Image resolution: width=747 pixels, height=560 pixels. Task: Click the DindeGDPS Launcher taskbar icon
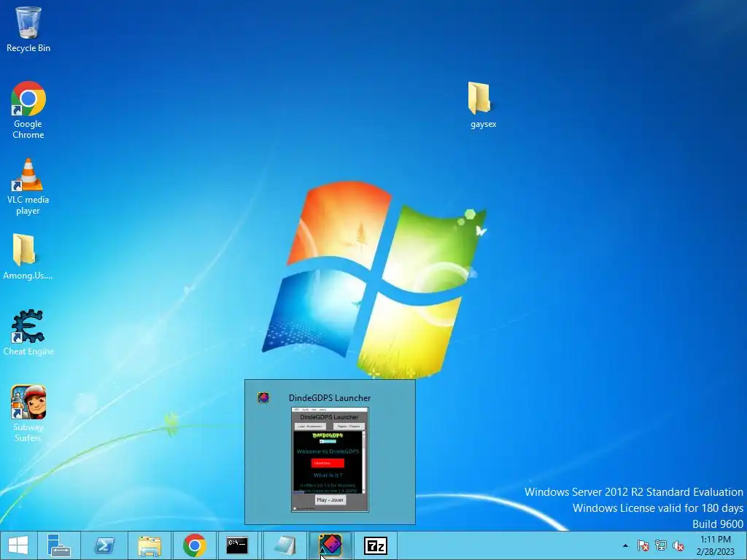(330, 545)
